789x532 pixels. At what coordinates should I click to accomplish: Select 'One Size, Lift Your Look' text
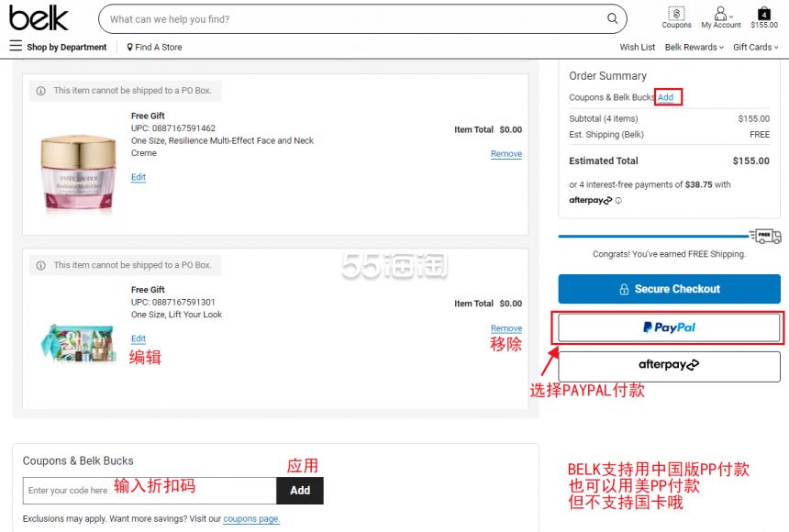tap(177, 315)
